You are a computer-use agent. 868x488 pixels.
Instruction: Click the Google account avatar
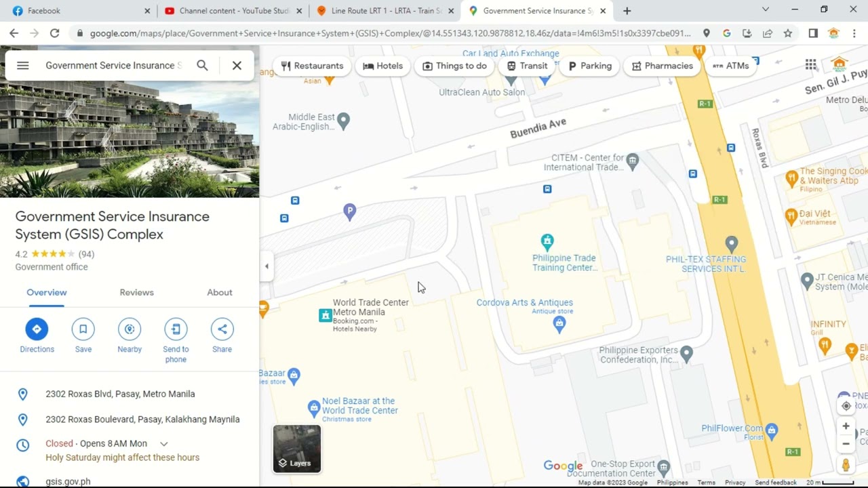tap(840, 65)
